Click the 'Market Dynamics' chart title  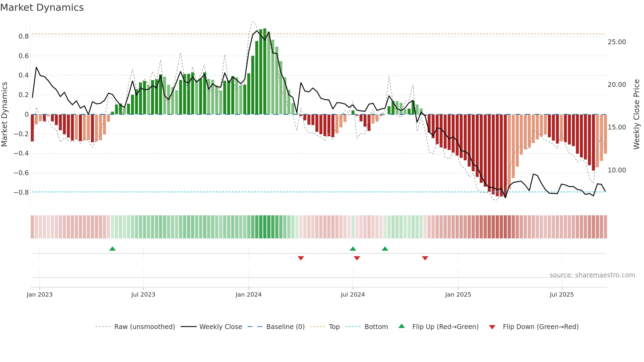pyautogui.click(x=42, y=8)
